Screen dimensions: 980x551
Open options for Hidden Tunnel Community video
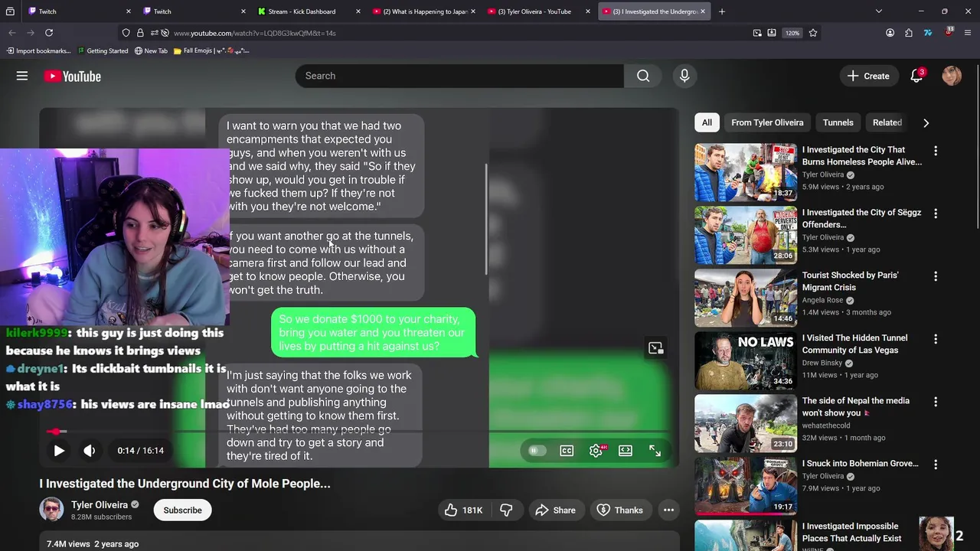coord(935,339)
